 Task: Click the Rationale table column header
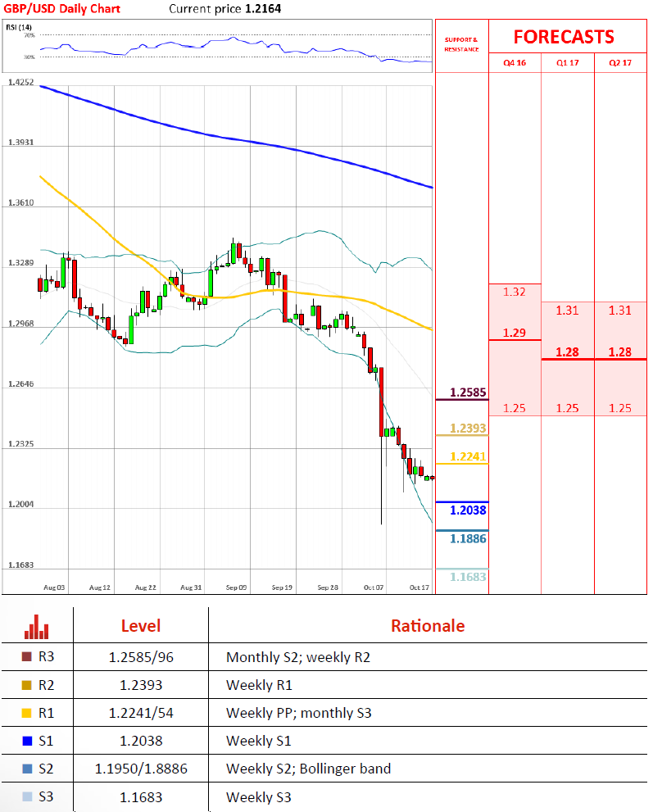[428, 626]
